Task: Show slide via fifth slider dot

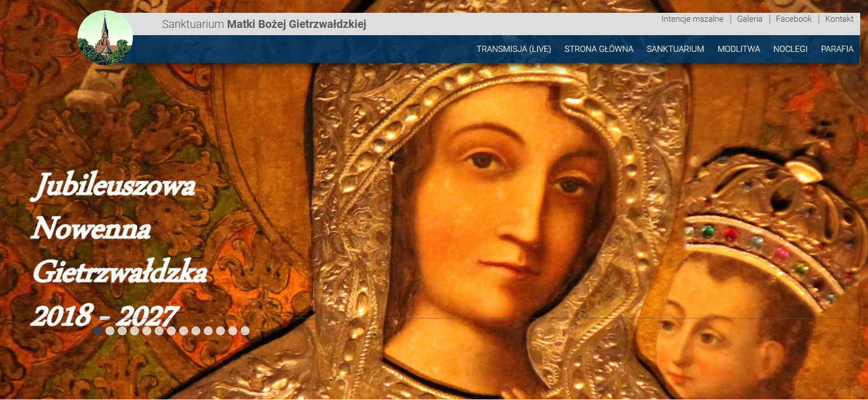Action: [147, 331]
